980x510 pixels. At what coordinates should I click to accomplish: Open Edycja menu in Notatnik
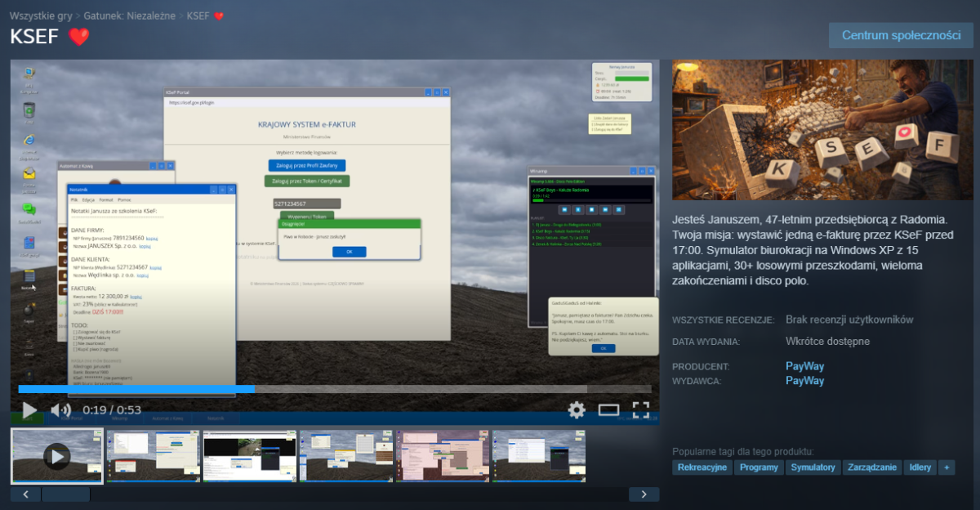tap(88, 199)
